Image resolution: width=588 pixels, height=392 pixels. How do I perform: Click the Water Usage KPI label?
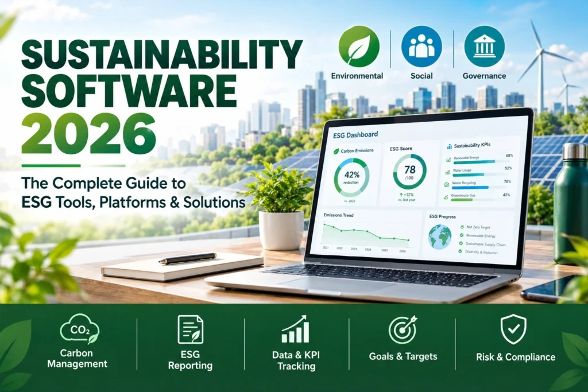[x=462, y=170]
